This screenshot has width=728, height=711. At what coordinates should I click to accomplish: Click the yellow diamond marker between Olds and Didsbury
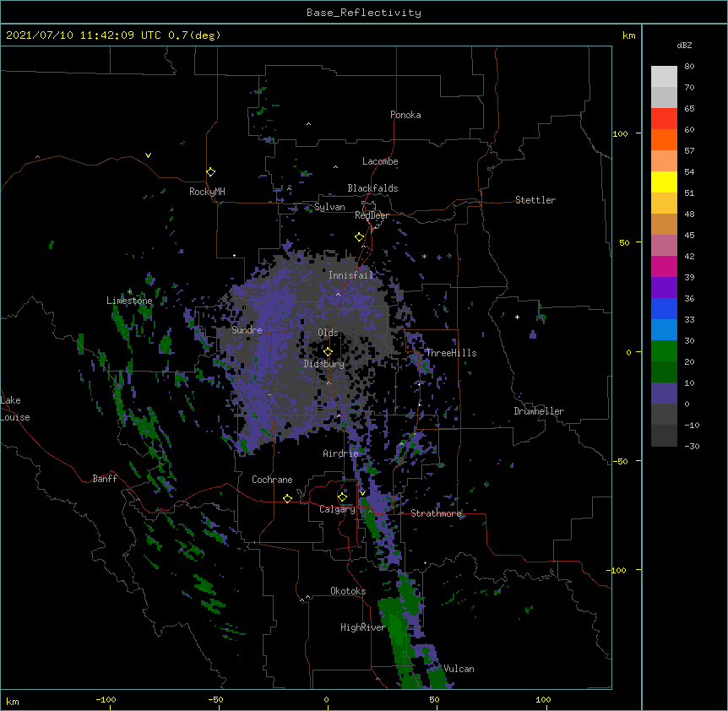328,352
